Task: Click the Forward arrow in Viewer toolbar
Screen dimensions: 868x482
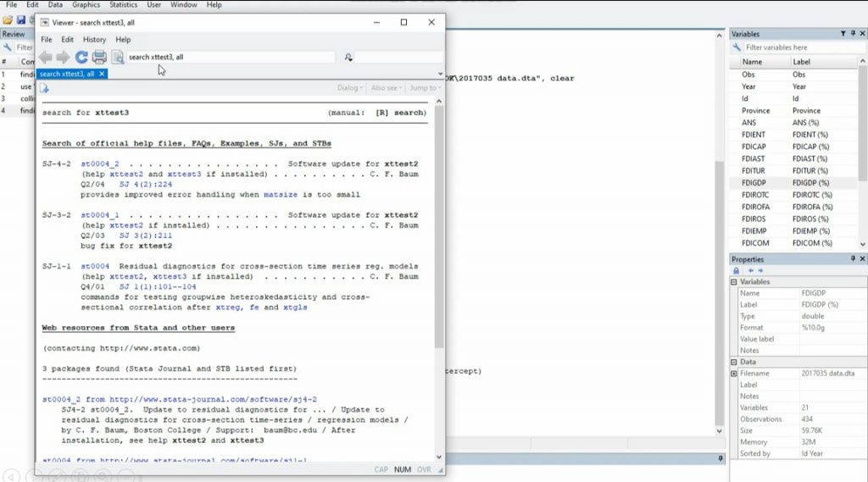Action: [63, 58]
